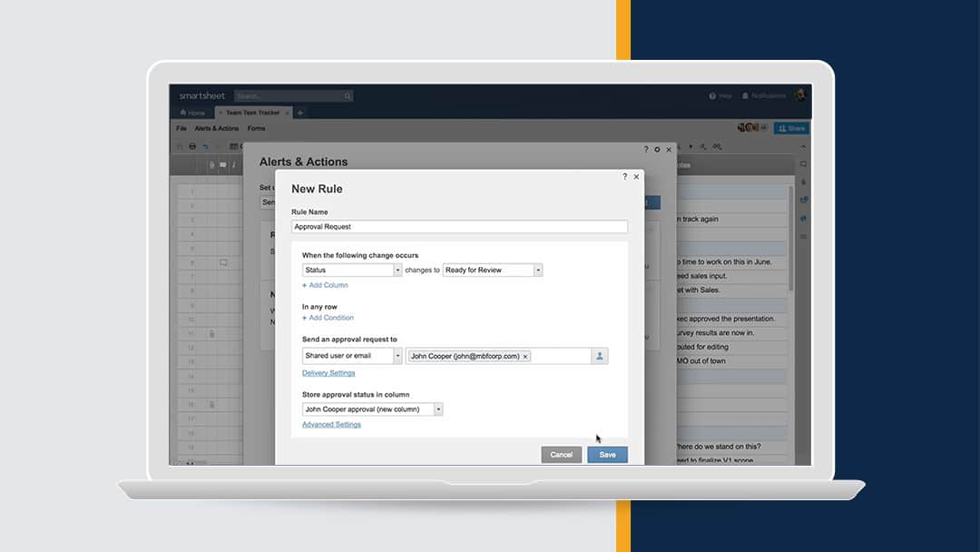
Task: Save the new rule
Action: (x=607, y=455)
